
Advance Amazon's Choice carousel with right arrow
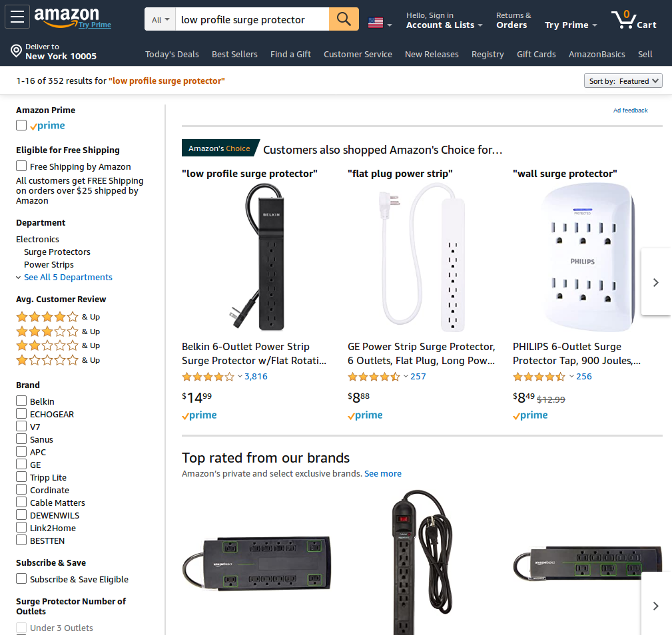tap(656, 282)
